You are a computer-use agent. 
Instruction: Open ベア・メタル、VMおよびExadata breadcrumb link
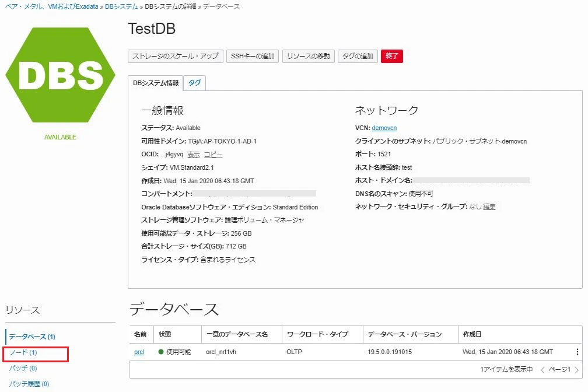coord(51,6)
